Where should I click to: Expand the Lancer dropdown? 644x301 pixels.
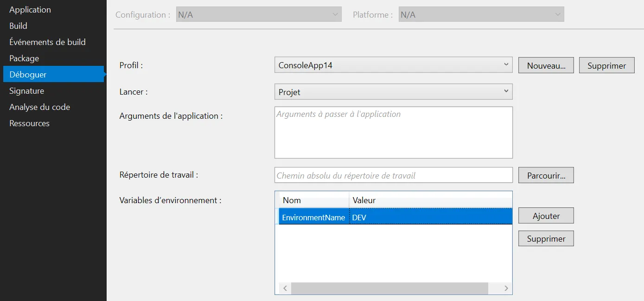click(x=393, y=92)
